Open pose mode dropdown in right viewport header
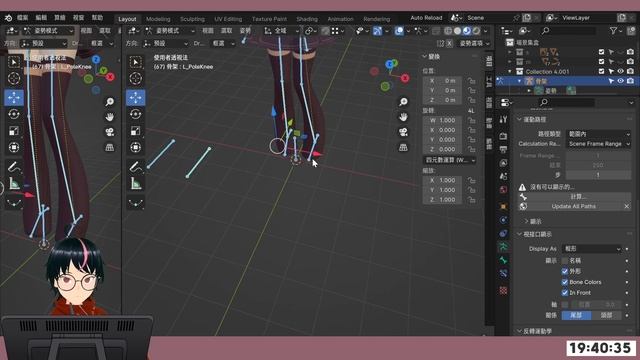This screenshot has height=360, width=640. (170, 31)
